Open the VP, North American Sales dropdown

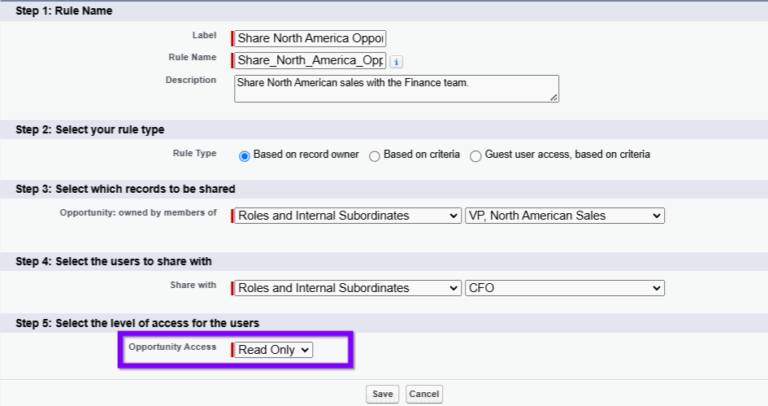point(565,215)
